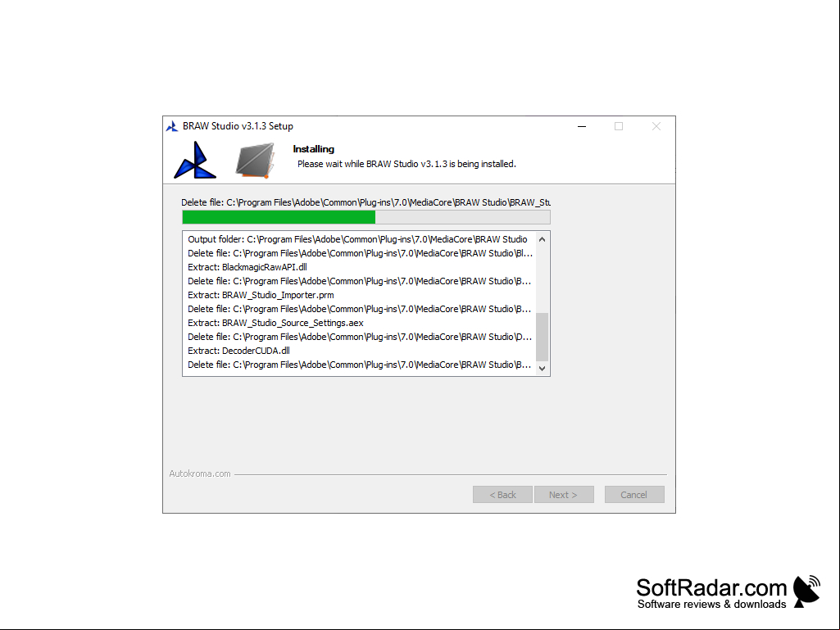Image resolution: width=840 pixels, height=630 pixels.
Task: Click the Next > button
Action: click(x=564, y=495)
